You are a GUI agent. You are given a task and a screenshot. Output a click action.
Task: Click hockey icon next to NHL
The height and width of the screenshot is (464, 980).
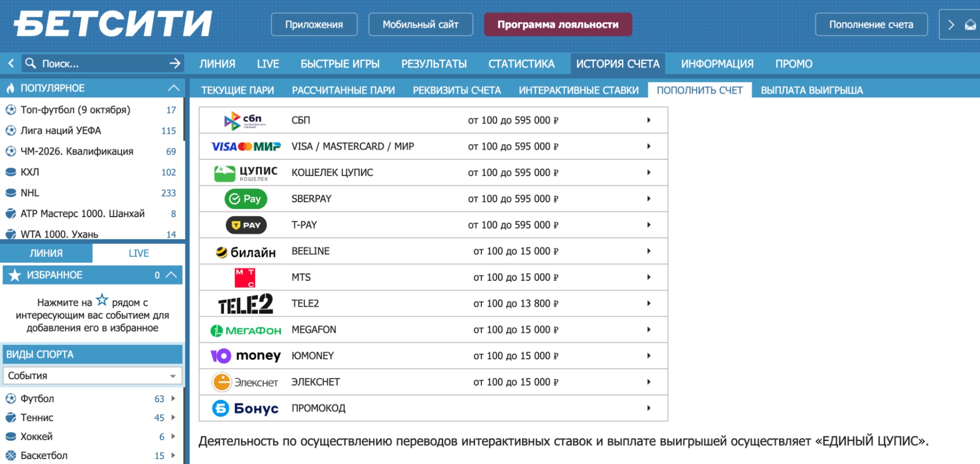click(11, 193)
